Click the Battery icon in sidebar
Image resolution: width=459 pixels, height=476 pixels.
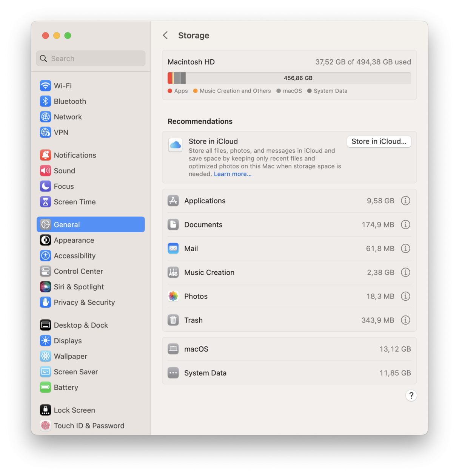pyautogui.click(x=45, y=387)
